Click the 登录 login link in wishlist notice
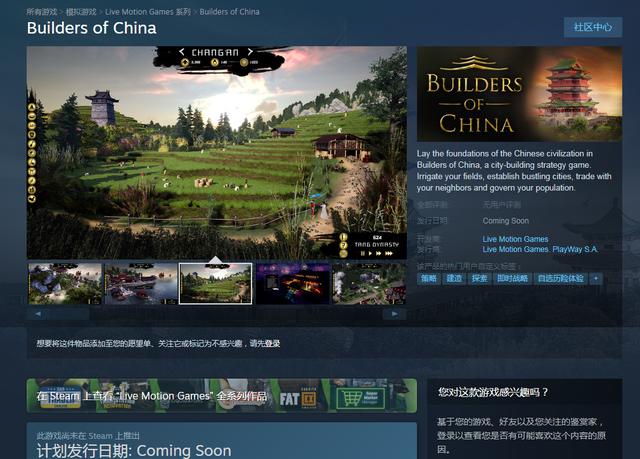Image resolution: width=640 pixels, height=459 pixels. pos(272,344)
